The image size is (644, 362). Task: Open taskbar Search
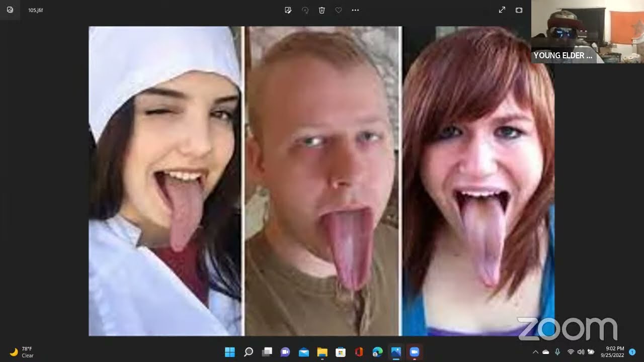tap(249, 352)
